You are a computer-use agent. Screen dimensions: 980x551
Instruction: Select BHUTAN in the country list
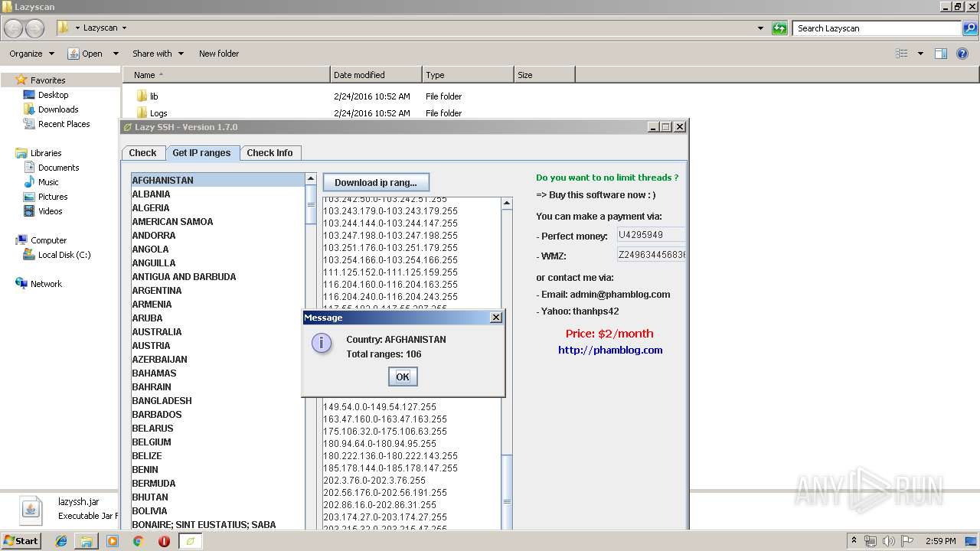218,497
